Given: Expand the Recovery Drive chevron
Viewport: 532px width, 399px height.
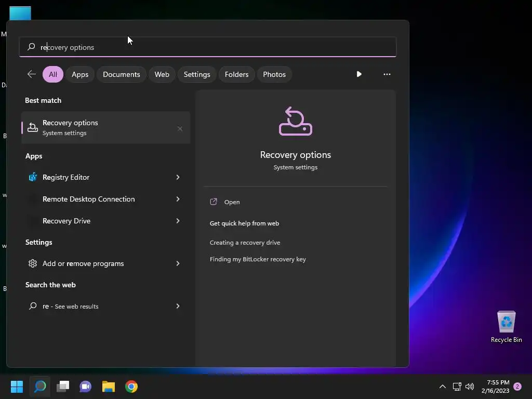Looking at the screenshot, I should click(x=178, y=221).
